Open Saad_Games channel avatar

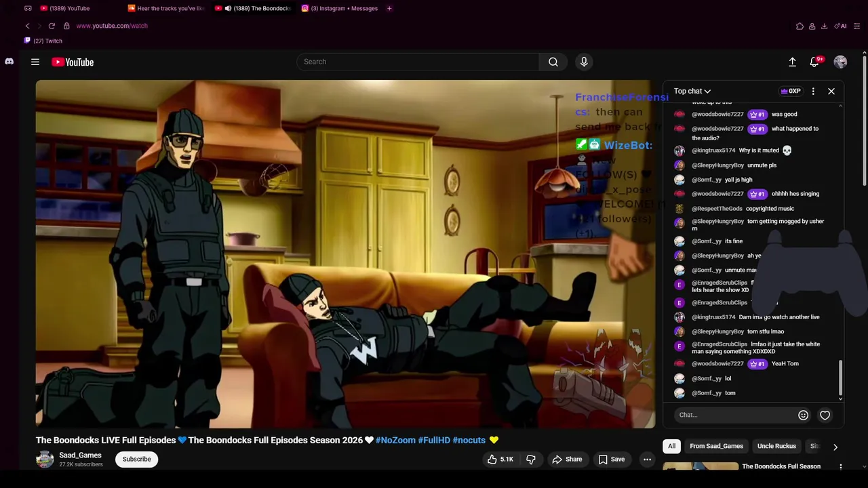point(45,460)
